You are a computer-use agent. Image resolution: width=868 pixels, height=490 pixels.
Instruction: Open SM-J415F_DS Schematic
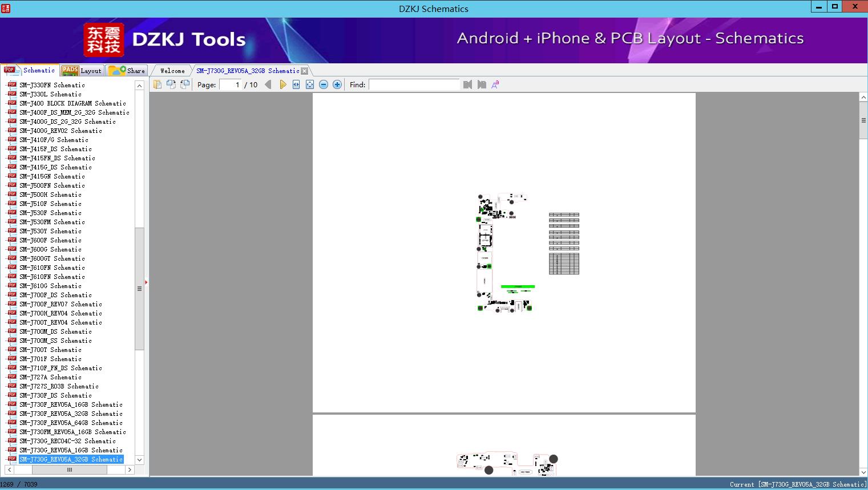[55, 149]
